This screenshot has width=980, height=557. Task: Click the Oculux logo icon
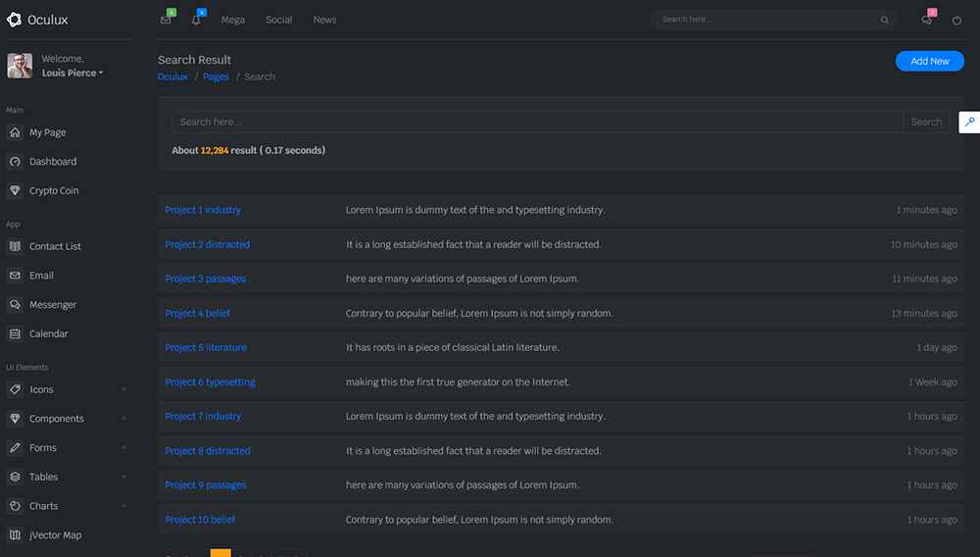14,20
